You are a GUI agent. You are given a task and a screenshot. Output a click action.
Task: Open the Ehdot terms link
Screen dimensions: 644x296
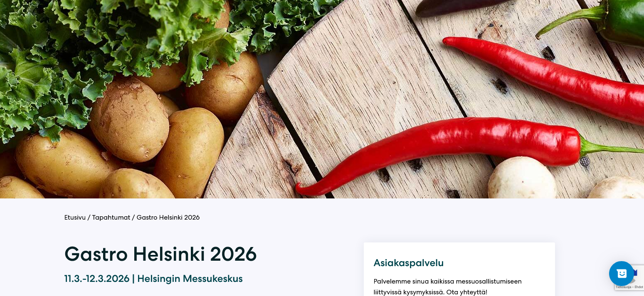639,287
